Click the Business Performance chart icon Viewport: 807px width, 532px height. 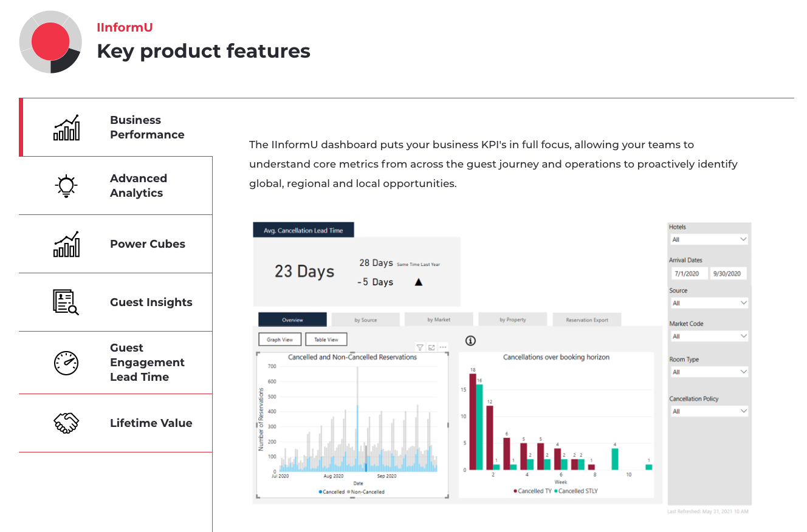66,128
